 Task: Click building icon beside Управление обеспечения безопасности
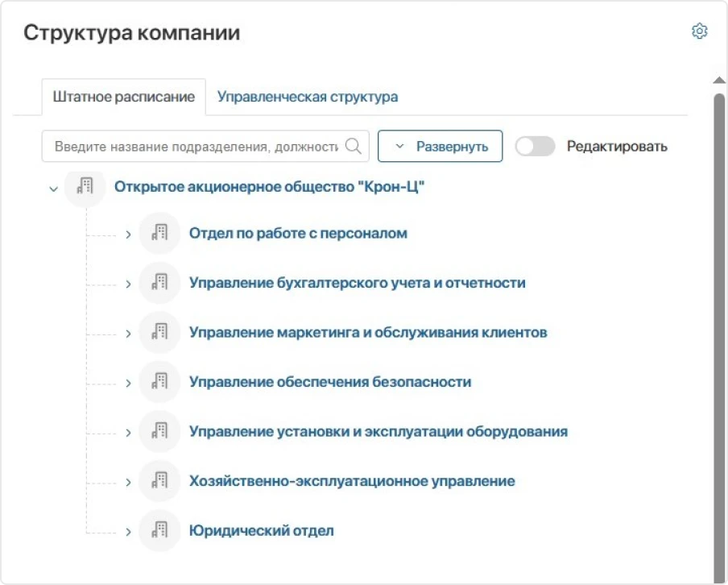pyautogui.click(x=159, y=382)
